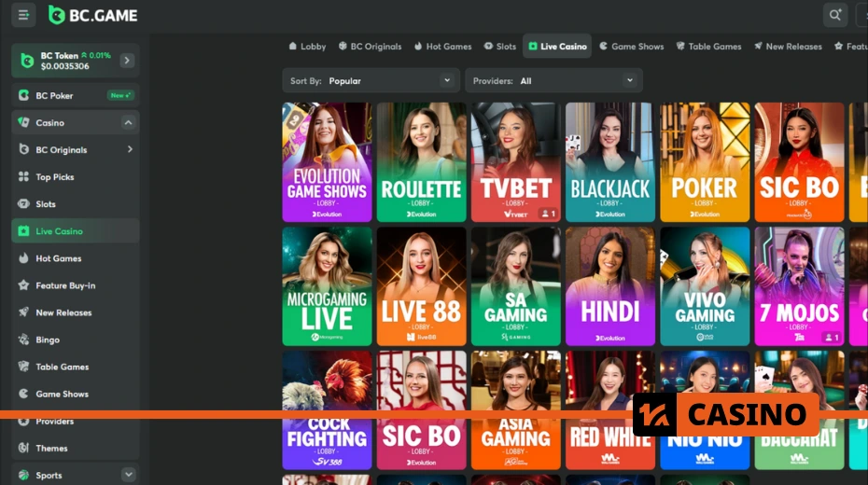
Task: Open the Microgaming Live tile
Action: [328, 286]
